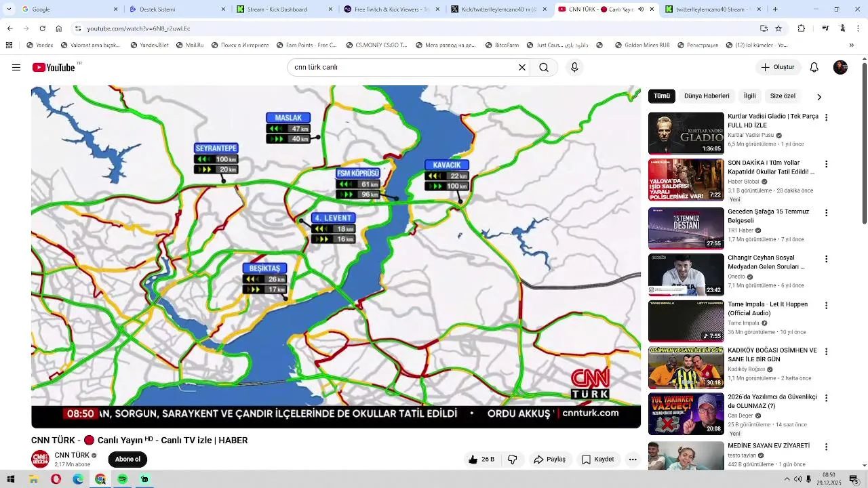Open MEDİNE SAYAN EV ZİYARETİ video title
Viewport: 868px width, 488px height.
769,445
